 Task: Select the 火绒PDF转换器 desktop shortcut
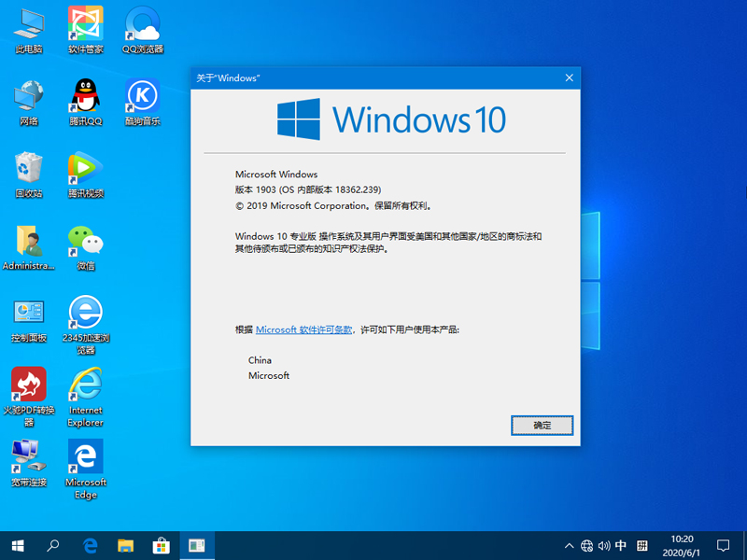29,398
